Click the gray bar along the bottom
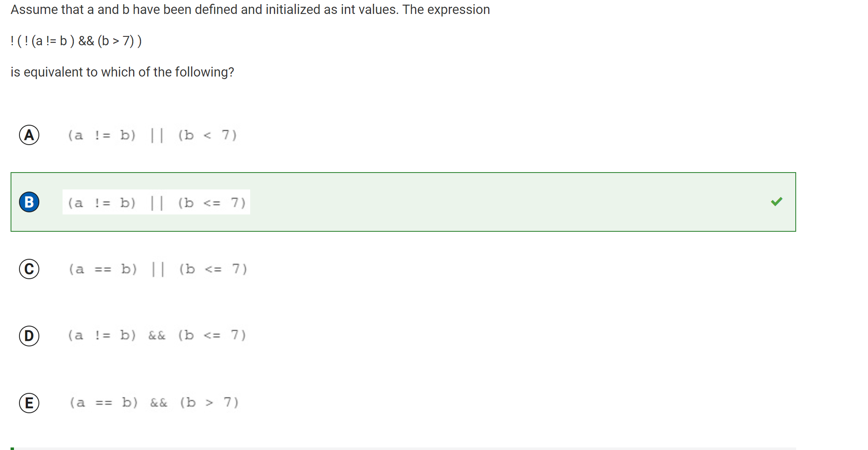 coord(423,448)
